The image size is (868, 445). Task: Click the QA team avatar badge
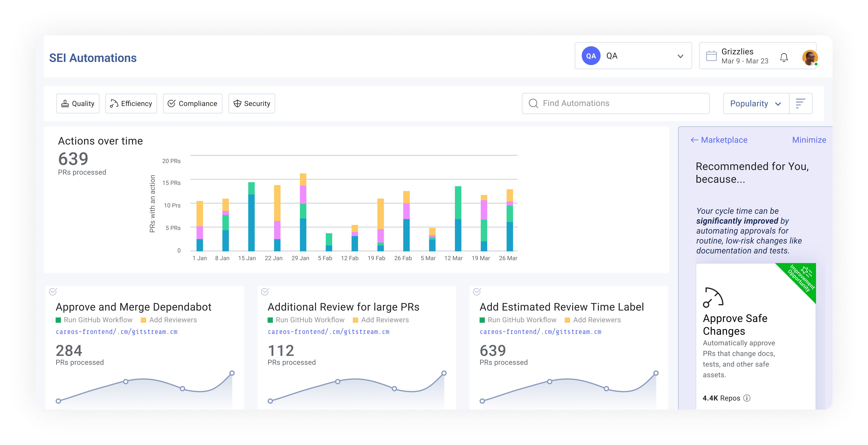(591, 56)
